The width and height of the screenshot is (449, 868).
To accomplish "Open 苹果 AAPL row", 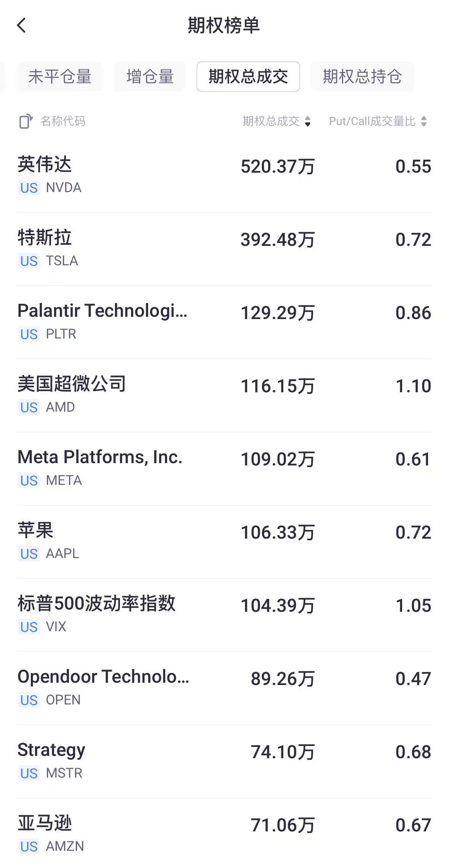I will point(224,541).
